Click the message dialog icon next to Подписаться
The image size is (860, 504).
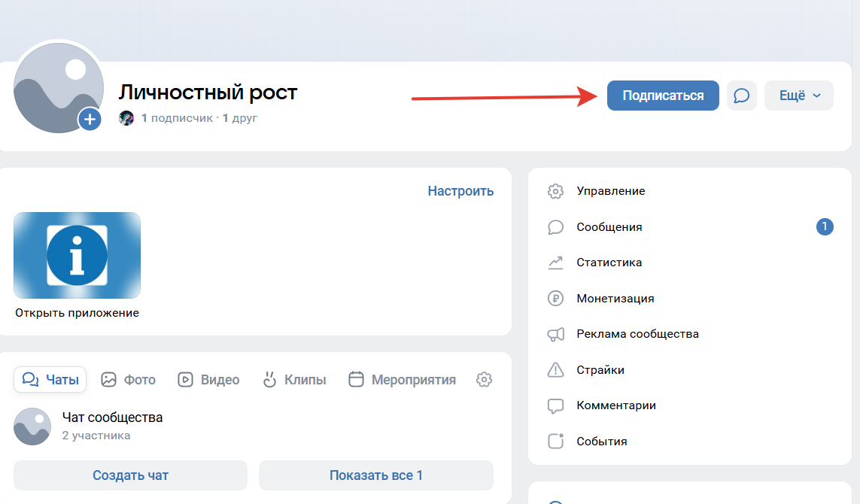click(741, 96)
